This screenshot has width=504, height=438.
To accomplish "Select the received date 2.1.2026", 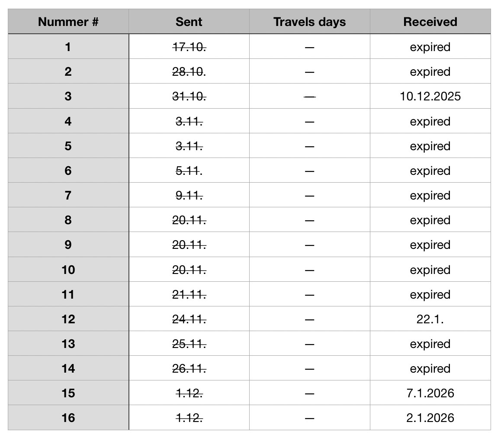I will tap(430, 418).
